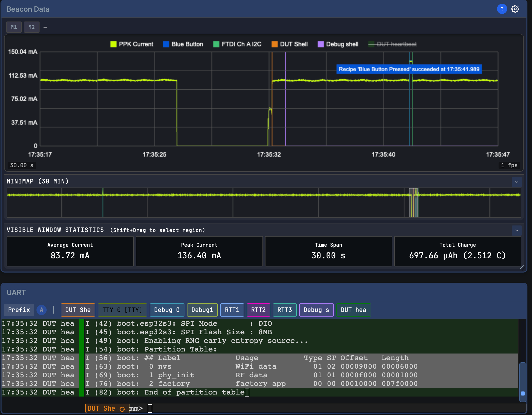Click the minus dash next to M2

point(45,27)
